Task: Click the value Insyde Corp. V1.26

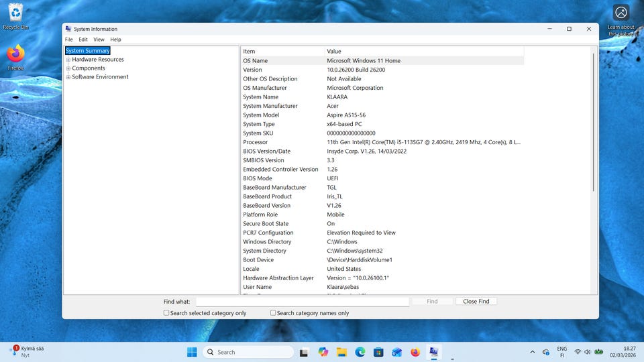Action: click(x=367, y=151)
